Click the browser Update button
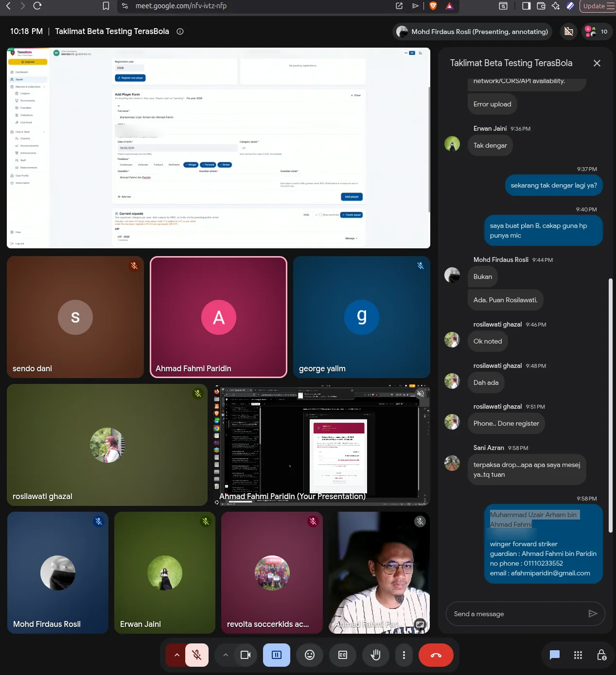 point(598,6)
